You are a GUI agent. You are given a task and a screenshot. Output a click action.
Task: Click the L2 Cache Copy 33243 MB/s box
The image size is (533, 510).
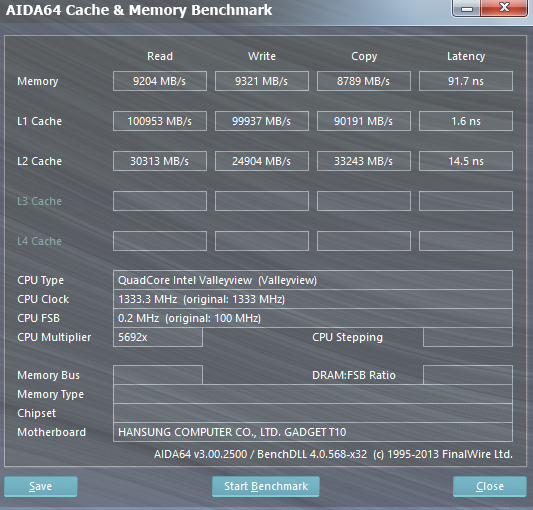point(364,161)
